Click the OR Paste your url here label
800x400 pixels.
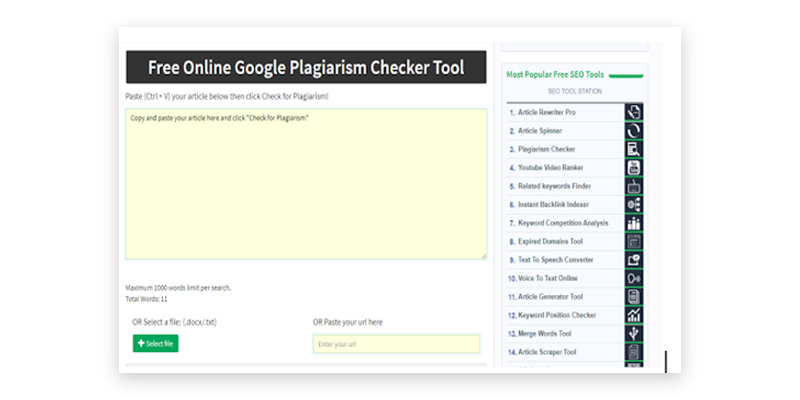coord(347,322)
